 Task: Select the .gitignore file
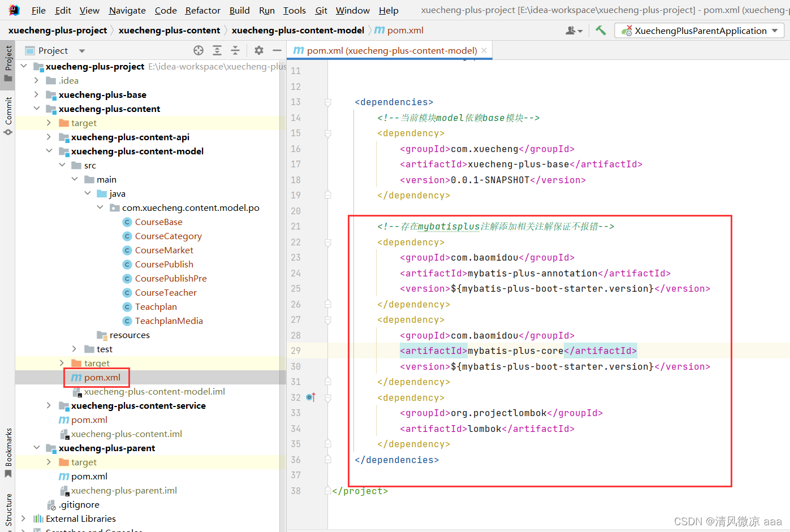[x=79, y=504]
